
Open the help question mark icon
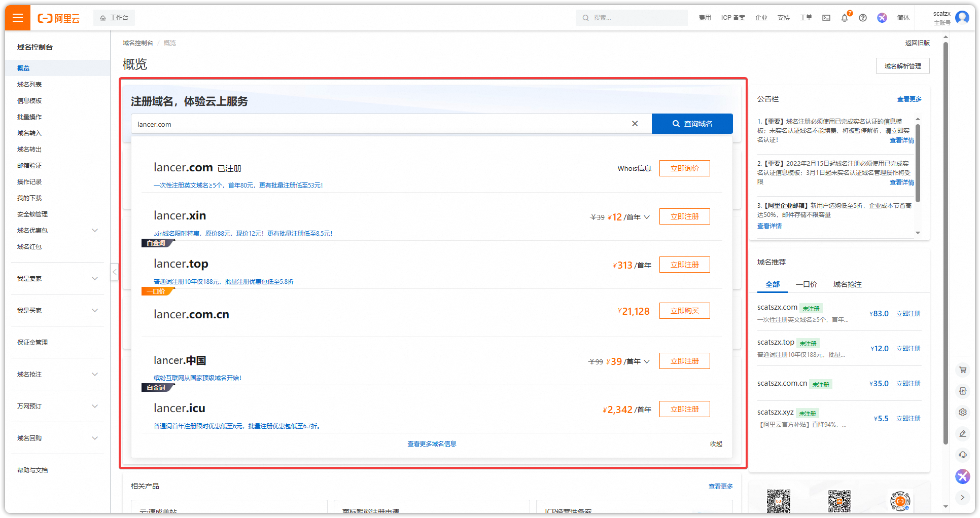(863, 18)
